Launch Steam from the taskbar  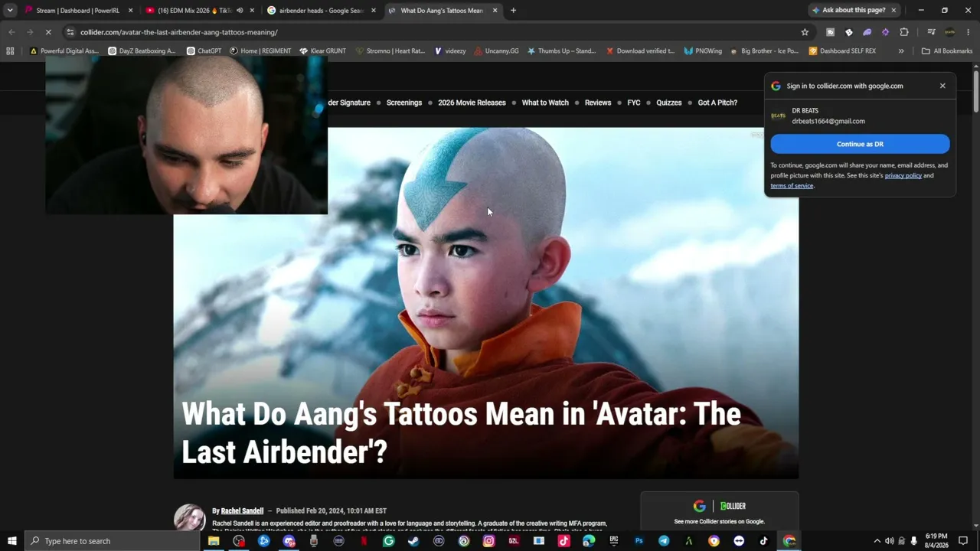click(x=413, y=541)
